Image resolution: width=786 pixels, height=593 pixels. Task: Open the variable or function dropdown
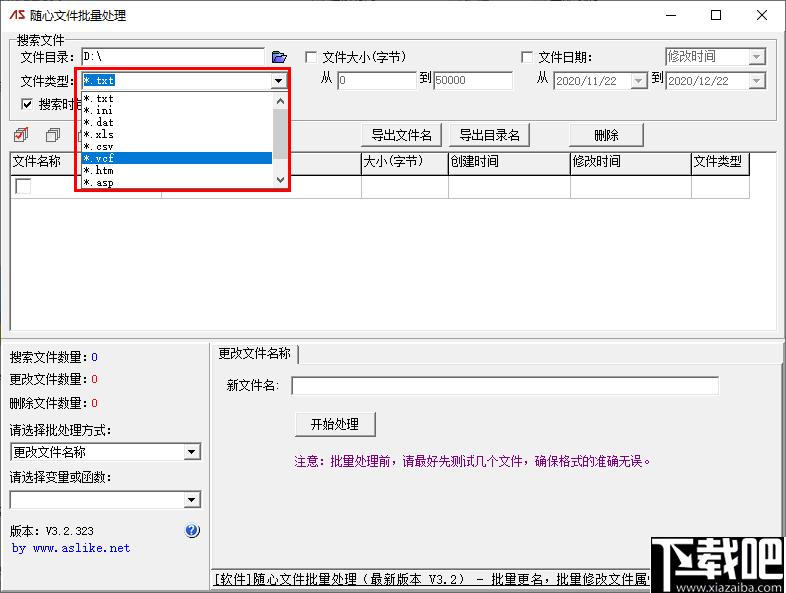[191, 500]
